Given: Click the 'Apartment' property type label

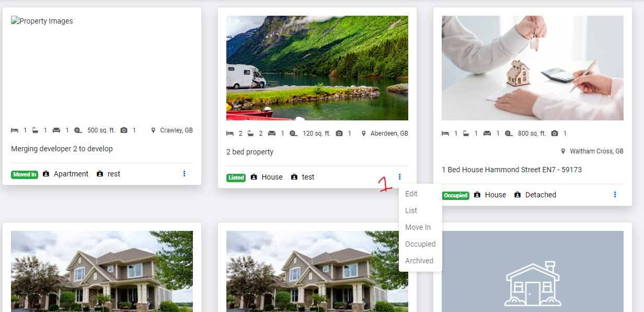Looking at the screenshot, I should tap(71, 174).
